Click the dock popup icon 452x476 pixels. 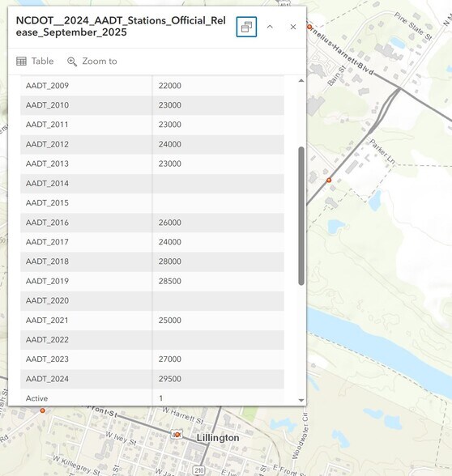tap(246, 27)
